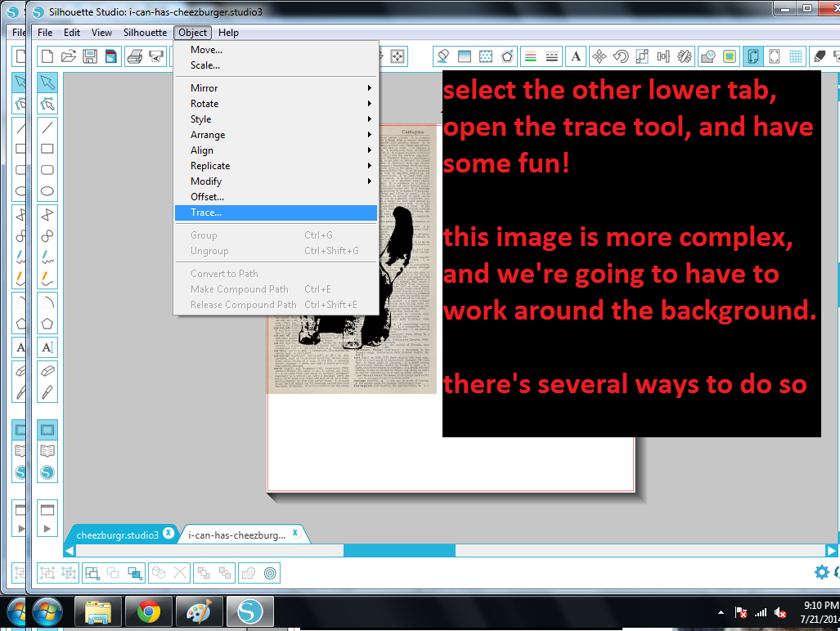Pick the Draw an Ellipse tool

pyautogui.click(x=47, y=191)
